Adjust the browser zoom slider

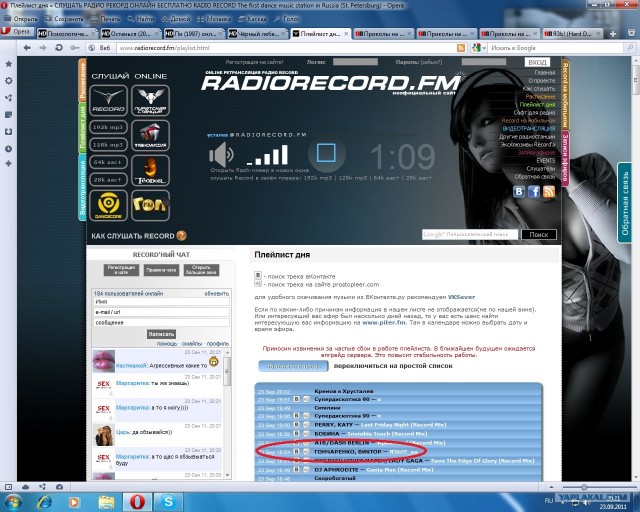click(584, 487)
